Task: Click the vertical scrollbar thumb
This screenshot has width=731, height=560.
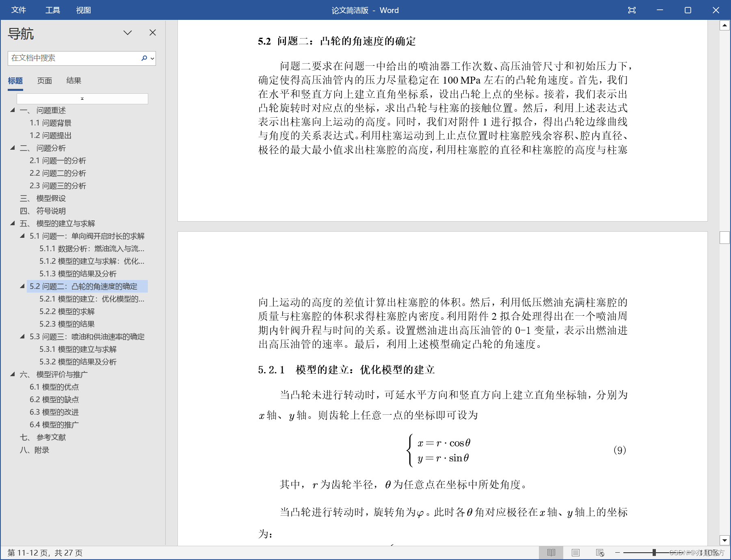Action: pos(725,237)
